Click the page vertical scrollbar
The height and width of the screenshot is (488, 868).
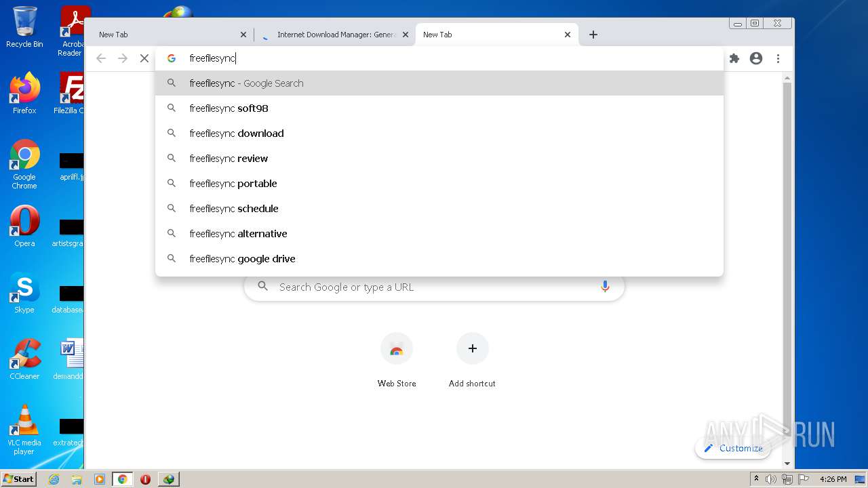pyautogui.click(x=787, y=271)
